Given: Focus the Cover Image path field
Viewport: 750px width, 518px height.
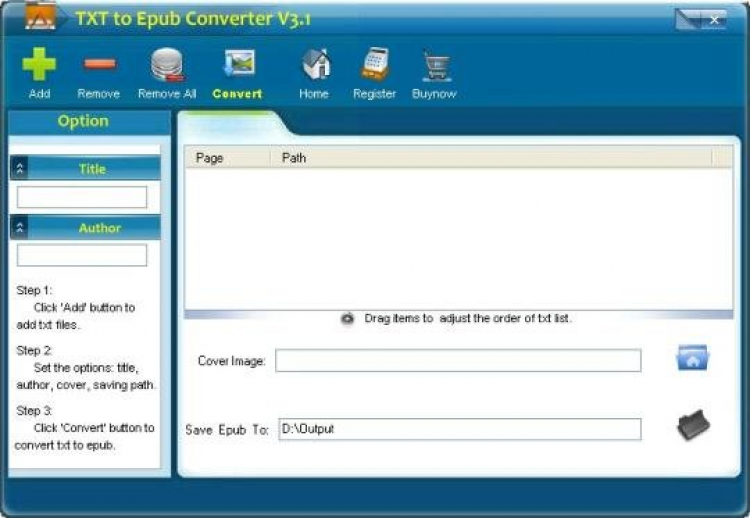Looking at the screenshot, I should [x=458, y=361].
